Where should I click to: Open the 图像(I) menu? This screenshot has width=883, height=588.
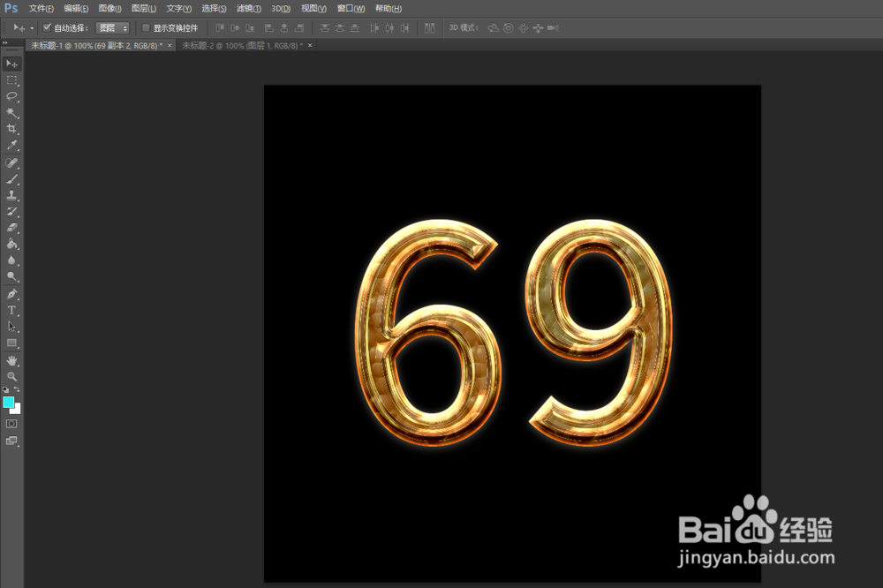pyautogui.click(x=109, y=9)
